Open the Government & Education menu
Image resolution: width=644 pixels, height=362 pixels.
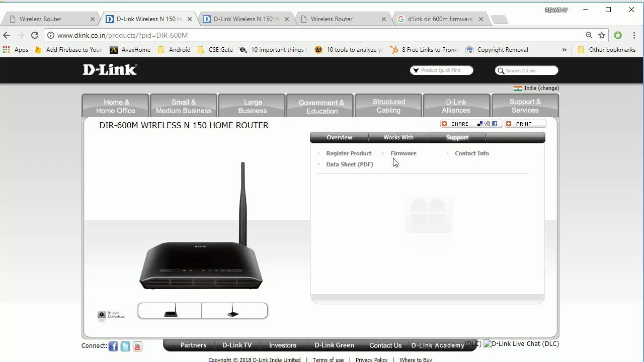click(321, 107)
